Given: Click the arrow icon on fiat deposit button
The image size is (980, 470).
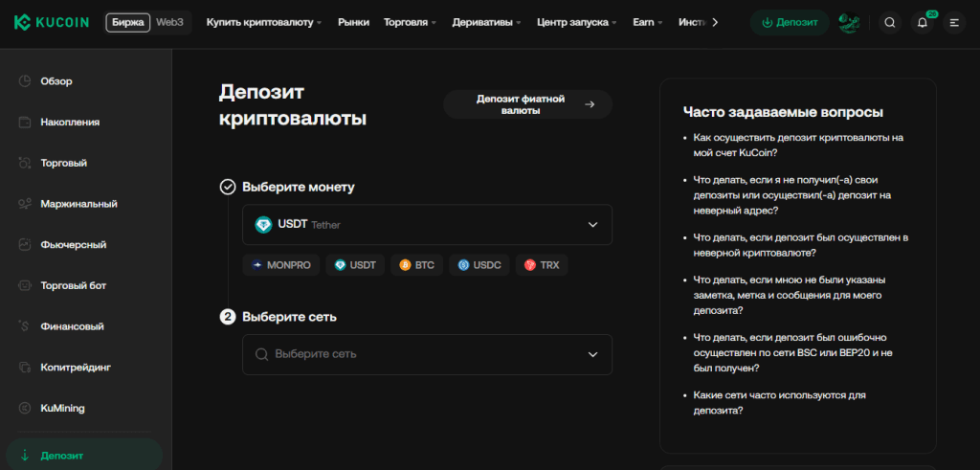Looking at the screenshot, I should [x=590, y=104].
